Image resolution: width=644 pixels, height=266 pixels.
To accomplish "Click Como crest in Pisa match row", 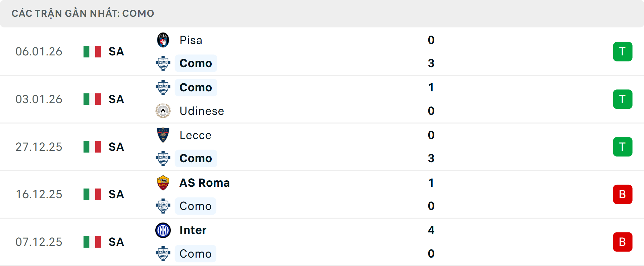I will (x=163, y=63).
